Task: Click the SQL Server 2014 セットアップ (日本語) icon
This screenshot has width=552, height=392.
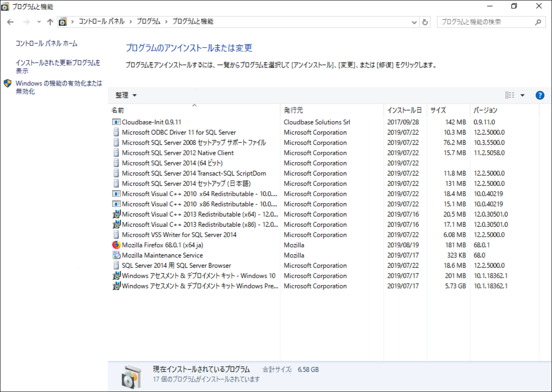Action: click(x=116, y=184)
